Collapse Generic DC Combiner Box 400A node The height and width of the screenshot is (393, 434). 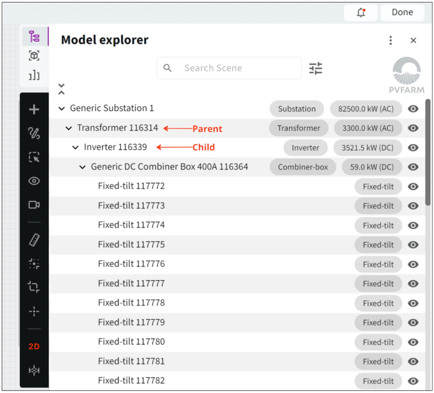[x=82, y=167]
